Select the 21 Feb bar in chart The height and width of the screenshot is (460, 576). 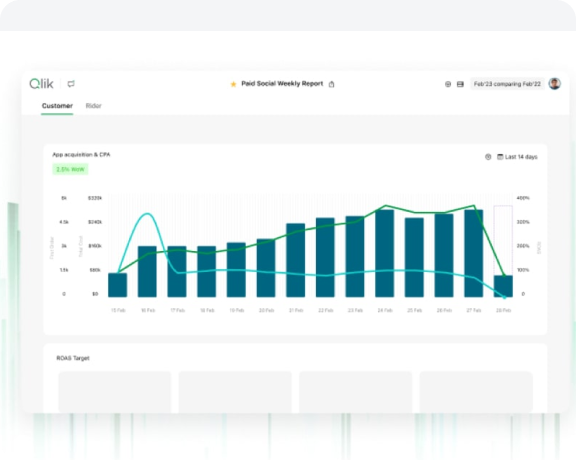[x=296, y=260]
